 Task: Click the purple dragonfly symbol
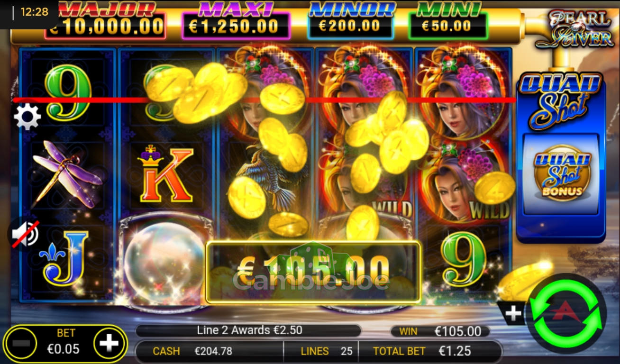(66, 173)
